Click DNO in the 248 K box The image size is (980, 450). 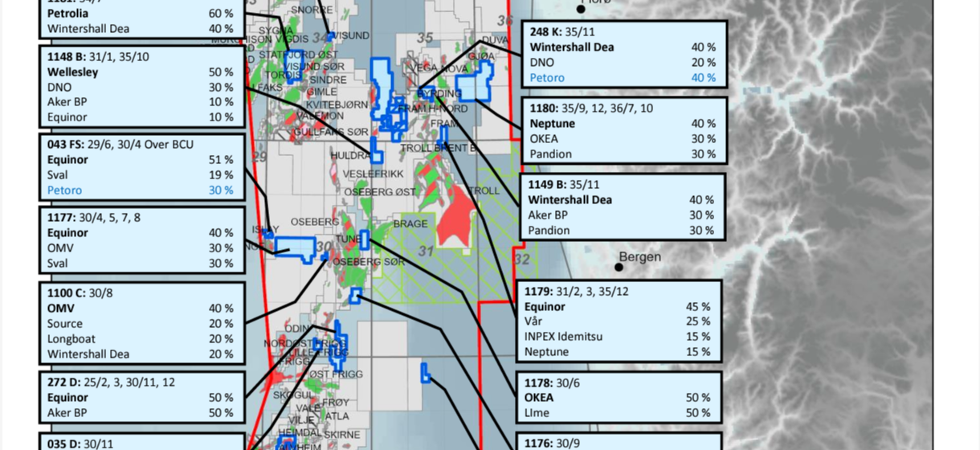point(542,63)
